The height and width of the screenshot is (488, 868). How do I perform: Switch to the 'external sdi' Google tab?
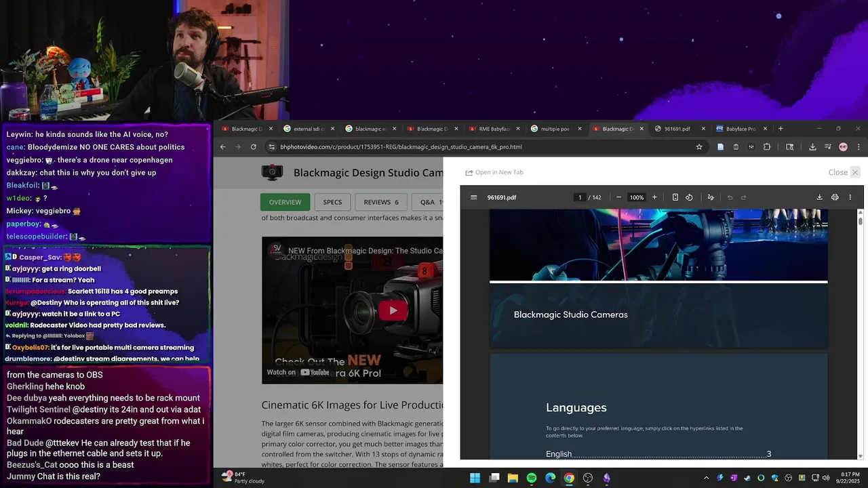[308, 129]
